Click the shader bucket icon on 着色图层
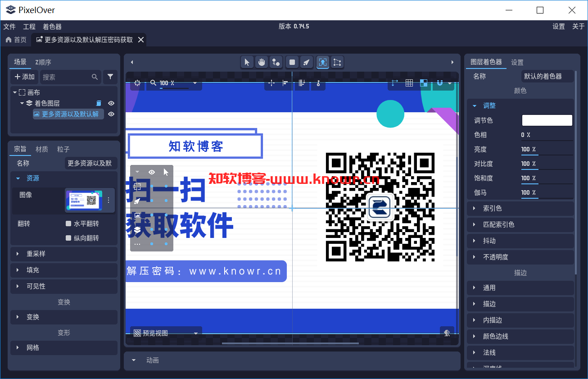588x379 pixels. click(99, 103)
